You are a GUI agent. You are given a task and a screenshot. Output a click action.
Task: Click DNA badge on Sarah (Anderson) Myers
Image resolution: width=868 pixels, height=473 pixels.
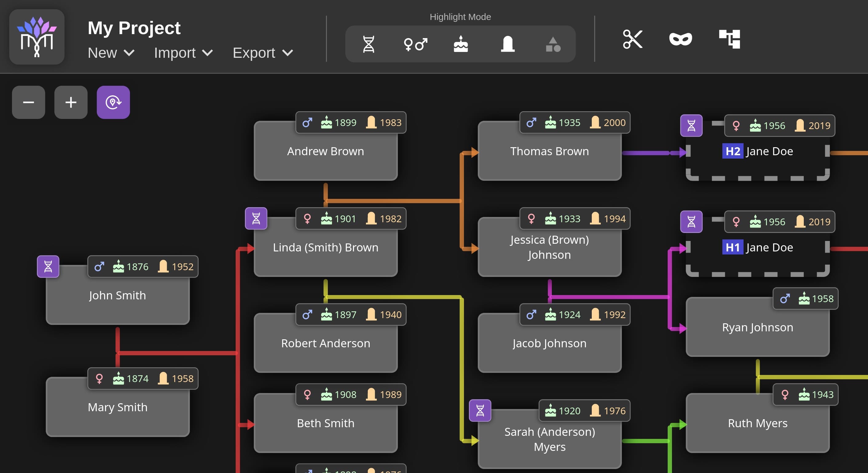480,411
